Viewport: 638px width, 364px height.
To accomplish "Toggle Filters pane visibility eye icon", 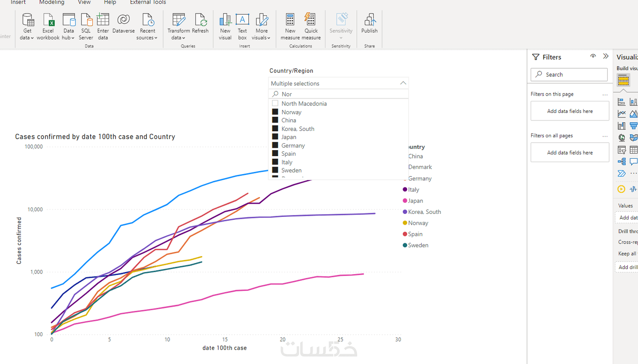I will (593, 56).
